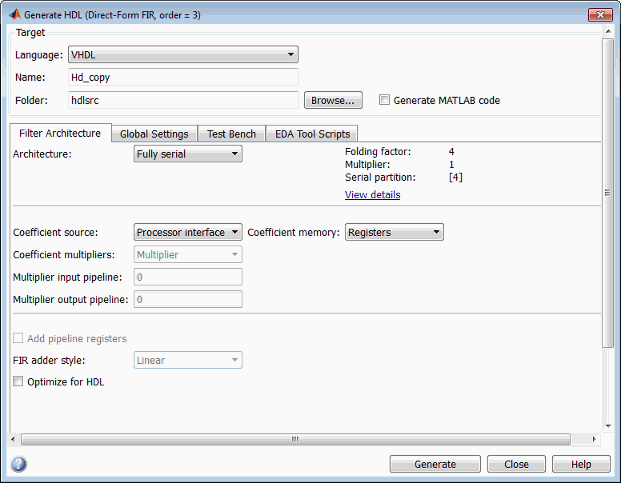Click the help question mark icon

(x=18, y=464)
